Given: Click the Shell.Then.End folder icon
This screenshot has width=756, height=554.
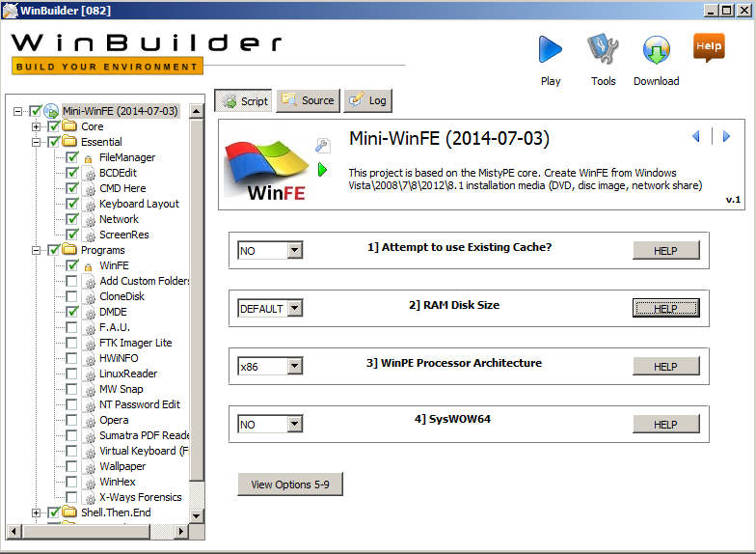Looking at the screenshot, I should 69,512.
